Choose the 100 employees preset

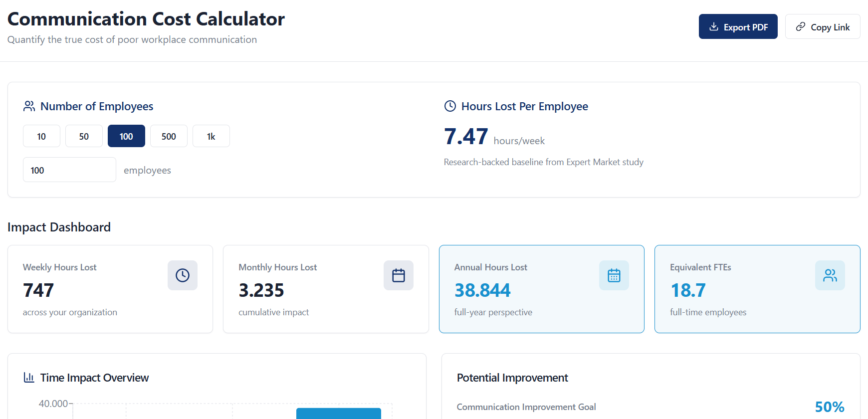[x=126, y=136]
